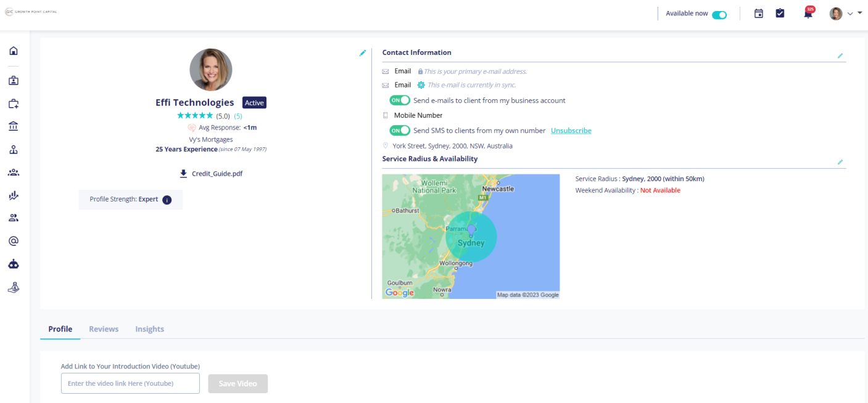
Task: Open the chart analytics sidebar icon
Action: (14, 195)
